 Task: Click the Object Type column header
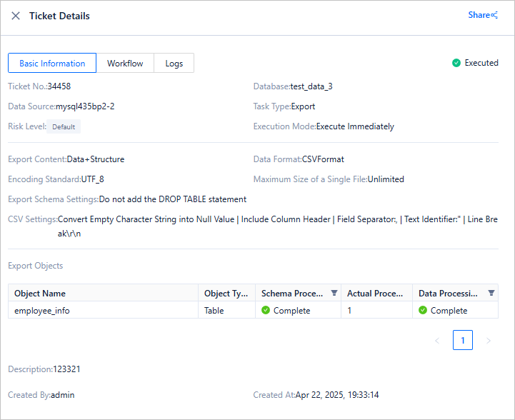pos(226,294)
